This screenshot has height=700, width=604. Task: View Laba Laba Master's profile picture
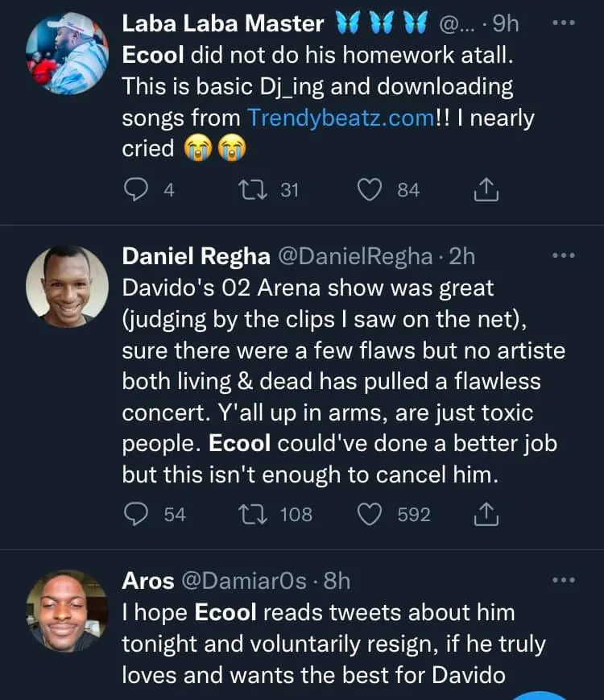click(x=67, y=54)
